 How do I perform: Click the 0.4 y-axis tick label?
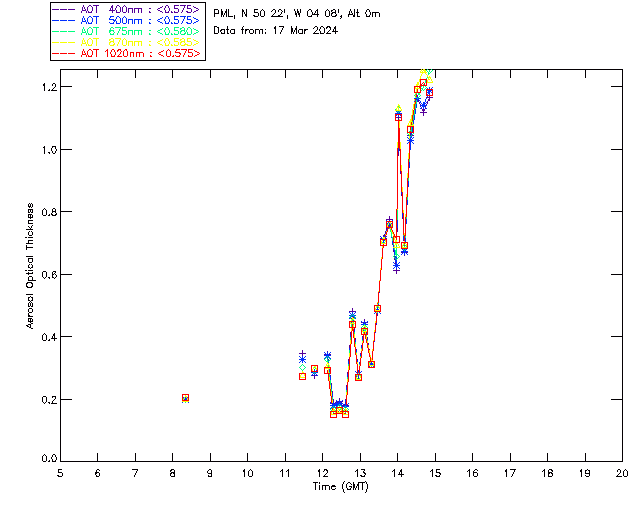pyautogui.click(x=48, y=337)
